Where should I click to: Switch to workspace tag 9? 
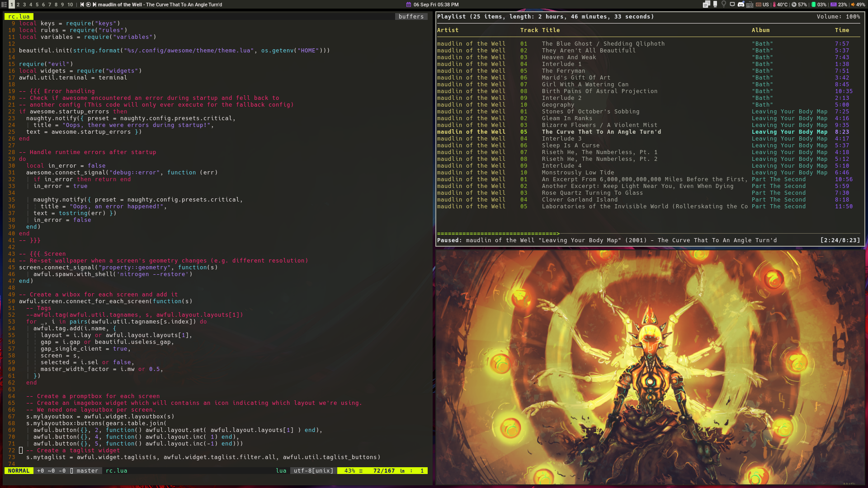pos(62,5)
